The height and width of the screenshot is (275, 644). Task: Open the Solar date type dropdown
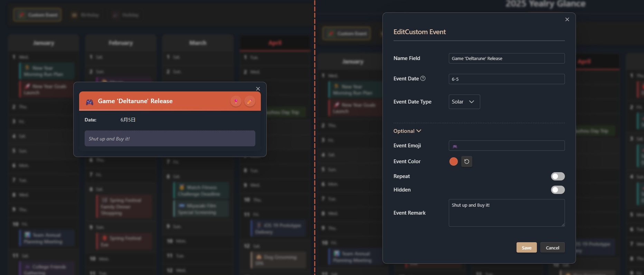click(464, 102)
